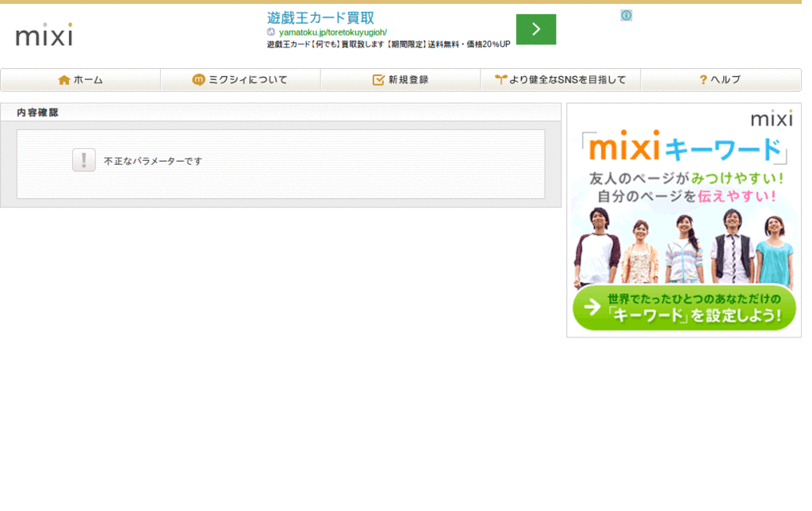Click the exclamation warning icon in message box
812x511 pixels.
(84, 160)
